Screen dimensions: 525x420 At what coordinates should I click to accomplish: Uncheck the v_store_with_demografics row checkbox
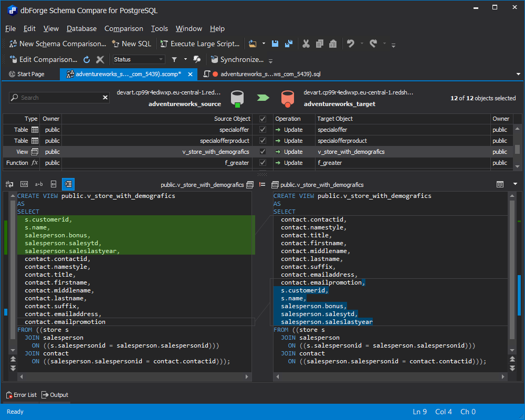tap(263, 152)
